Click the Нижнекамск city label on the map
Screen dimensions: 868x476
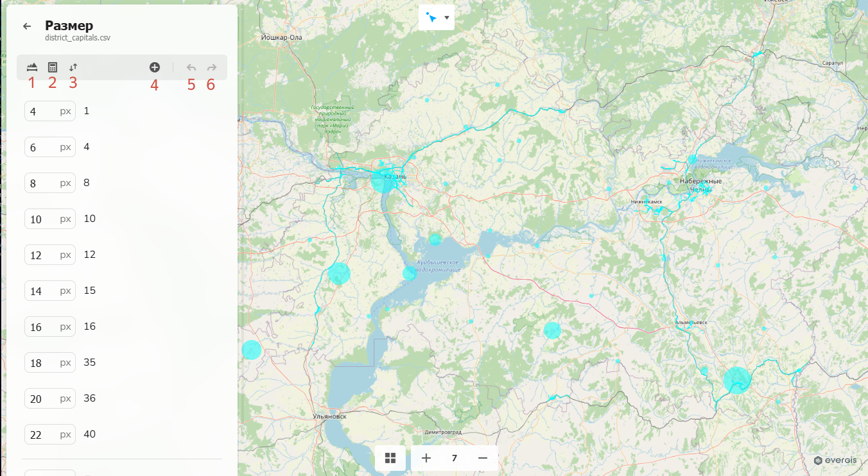[x=647, y=201]
